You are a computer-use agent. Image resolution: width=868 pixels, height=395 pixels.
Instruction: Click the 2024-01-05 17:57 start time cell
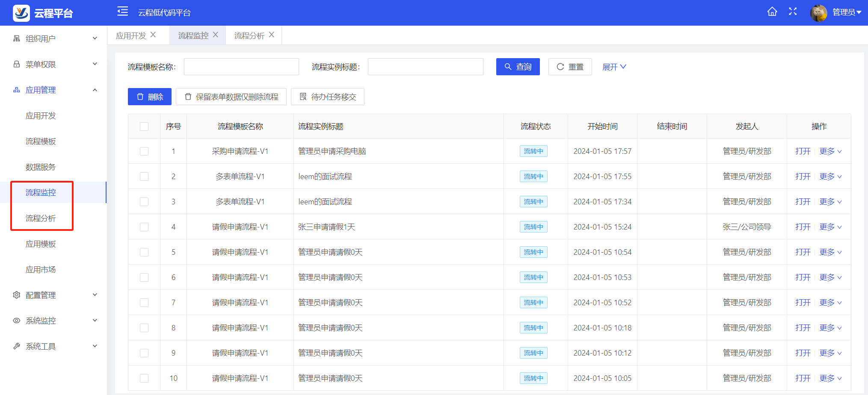point(602,151)
